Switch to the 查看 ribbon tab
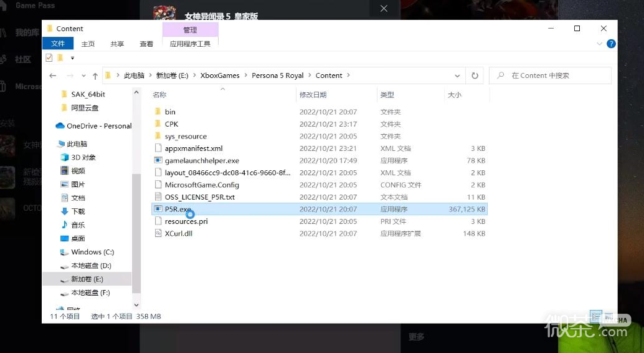Viewport: 644px width, 353px height. tap(146, 44)
